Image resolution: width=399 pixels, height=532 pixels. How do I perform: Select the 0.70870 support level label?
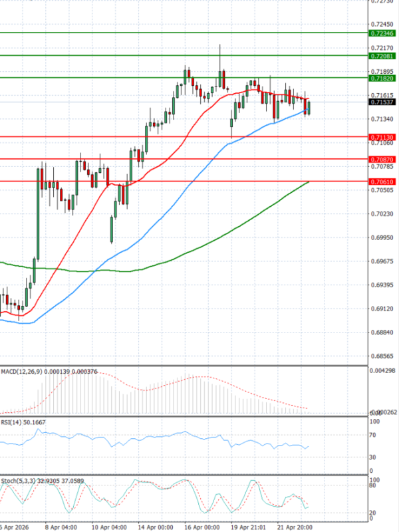point(382,160)
